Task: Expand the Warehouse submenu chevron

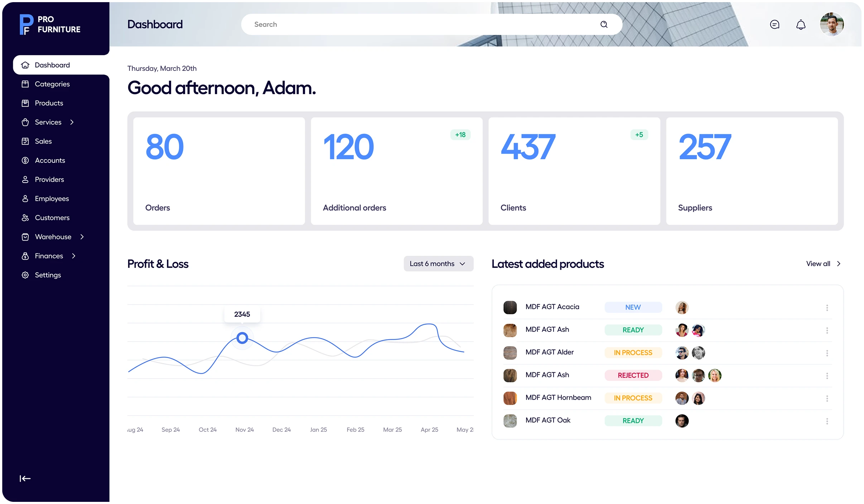Action: click(82, 237)
